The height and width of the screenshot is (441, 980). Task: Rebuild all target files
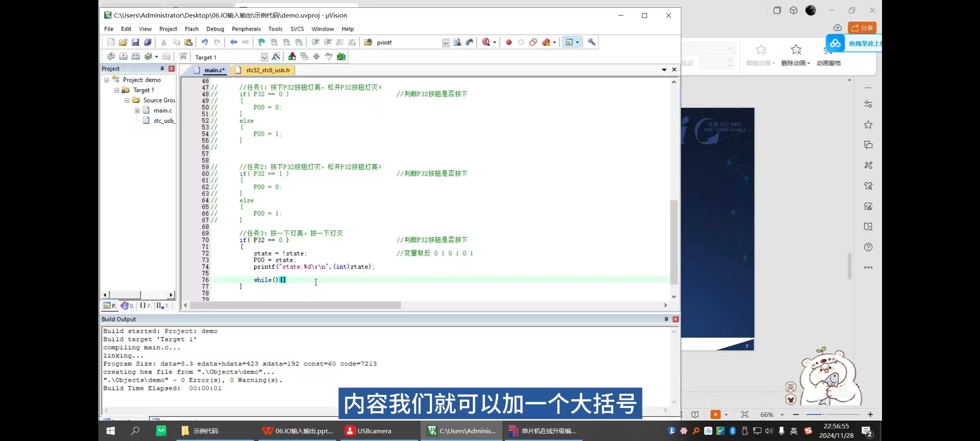(x=136, y=56)
